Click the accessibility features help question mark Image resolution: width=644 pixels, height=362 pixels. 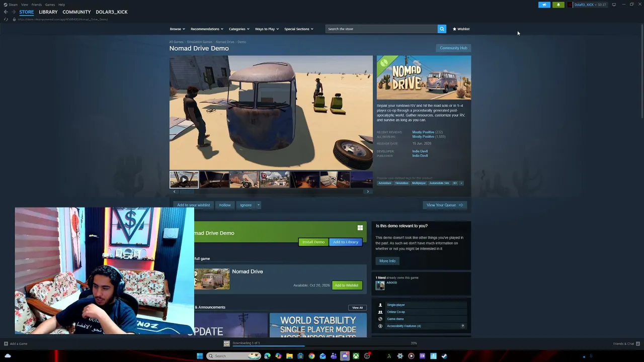[x=463, y=326]
